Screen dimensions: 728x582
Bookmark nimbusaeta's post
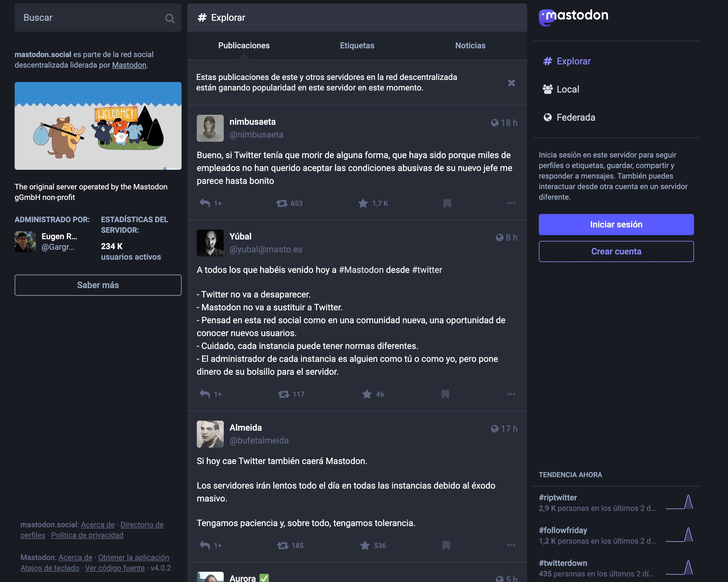tap(447, 203)
